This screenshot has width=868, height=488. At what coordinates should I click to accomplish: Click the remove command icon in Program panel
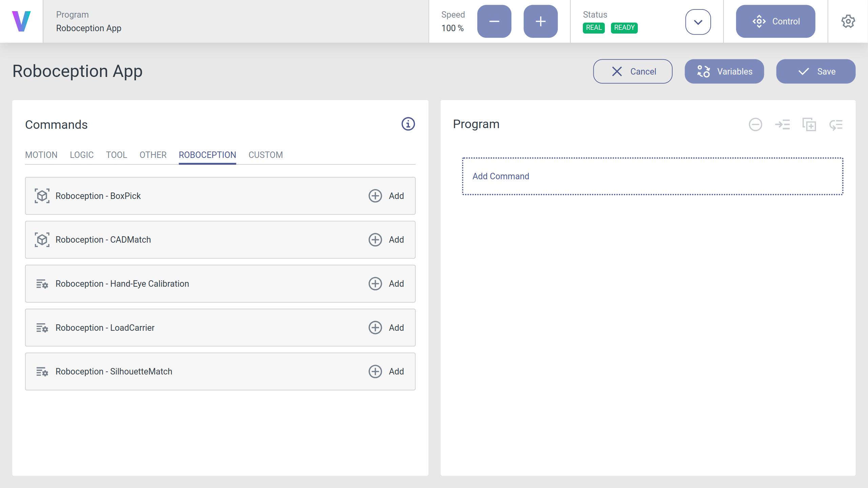pos(755,125)
